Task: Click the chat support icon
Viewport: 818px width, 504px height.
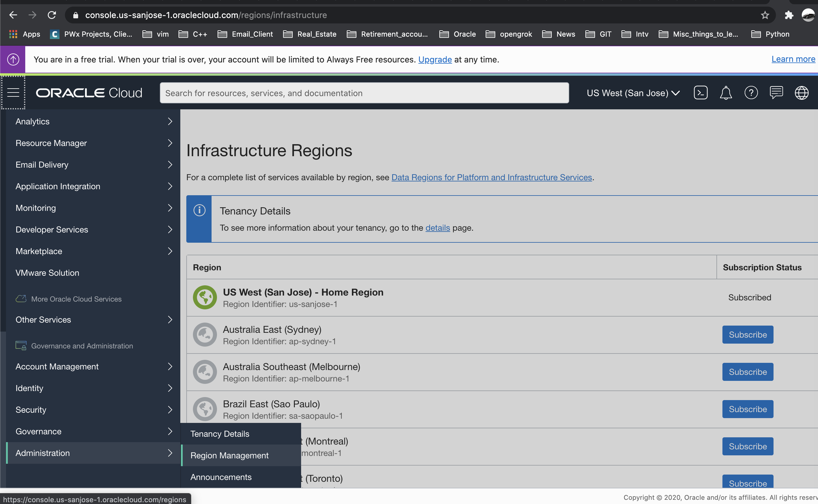Action: [776, 93]
